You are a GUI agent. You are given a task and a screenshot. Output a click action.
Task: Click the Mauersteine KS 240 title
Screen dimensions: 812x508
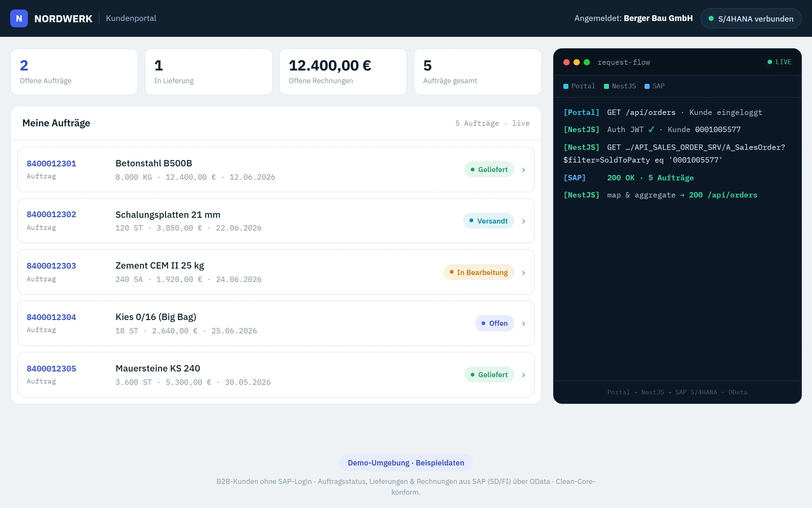click(158, 368)
